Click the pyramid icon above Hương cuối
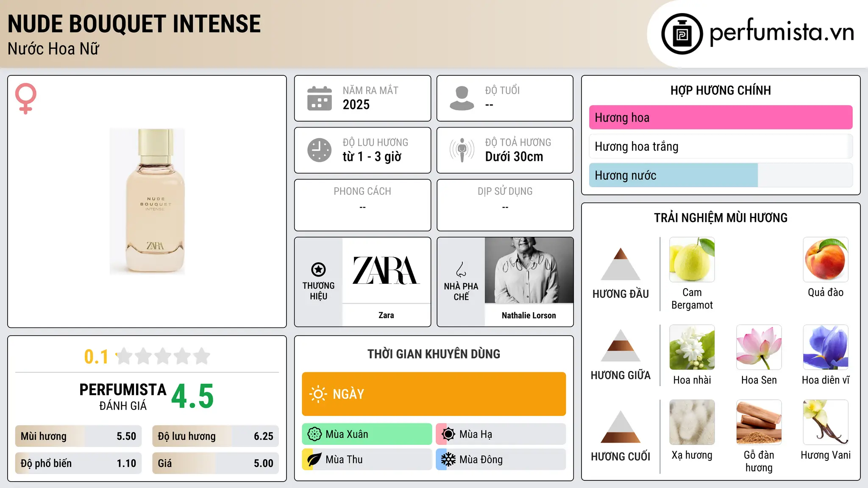The width and height of the screenshot is (868, 488). pyautogui.click(x=620, y=427)
